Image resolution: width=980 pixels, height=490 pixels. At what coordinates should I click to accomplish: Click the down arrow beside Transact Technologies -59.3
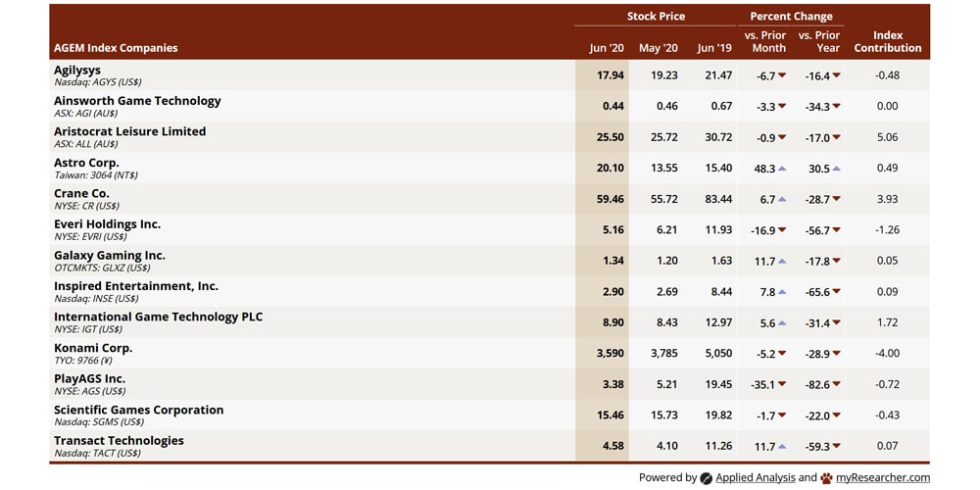point(836,446)
